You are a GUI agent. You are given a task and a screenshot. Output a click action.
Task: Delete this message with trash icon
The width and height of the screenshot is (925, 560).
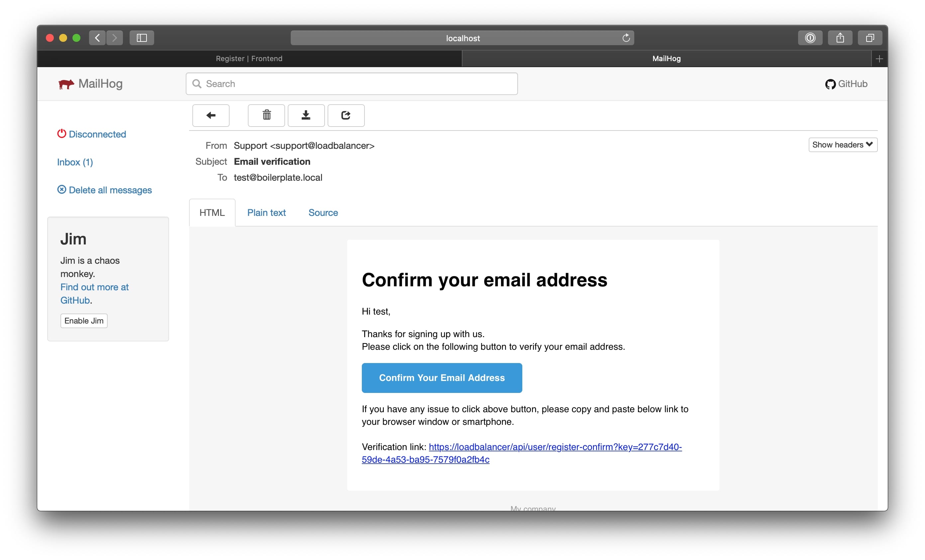266,115
